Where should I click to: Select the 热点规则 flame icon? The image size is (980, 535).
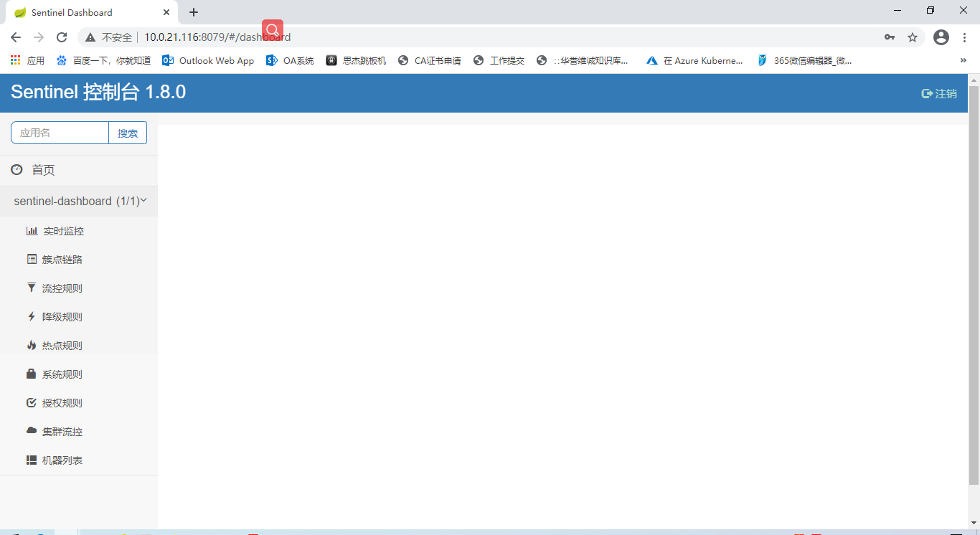click(x=32, y=345)
